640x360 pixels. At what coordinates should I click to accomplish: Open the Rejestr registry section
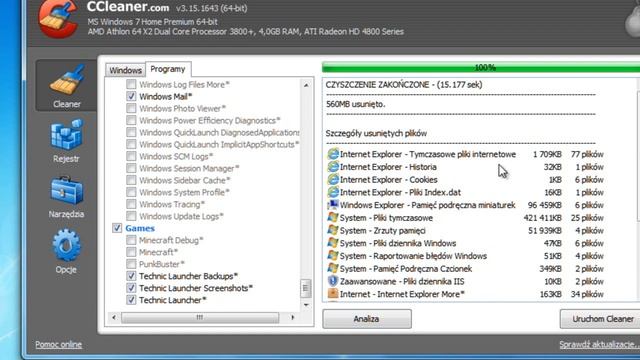click(66, 141)
